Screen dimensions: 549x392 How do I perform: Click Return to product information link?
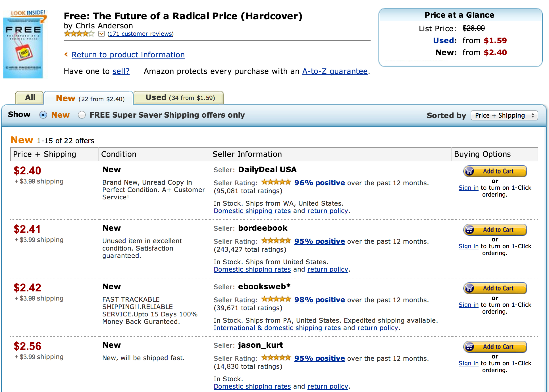click(128, 55)
